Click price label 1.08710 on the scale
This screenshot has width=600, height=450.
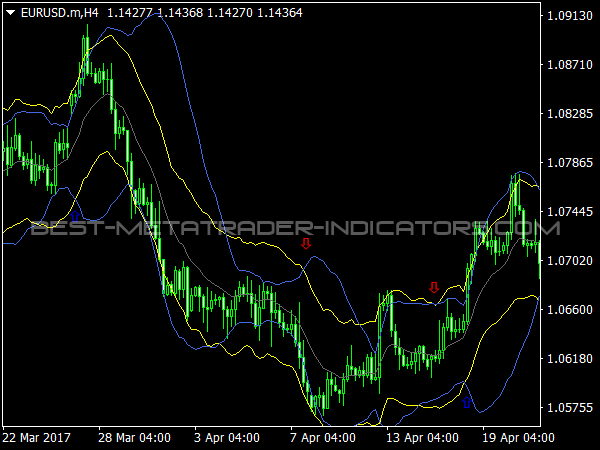pos(570,65)
